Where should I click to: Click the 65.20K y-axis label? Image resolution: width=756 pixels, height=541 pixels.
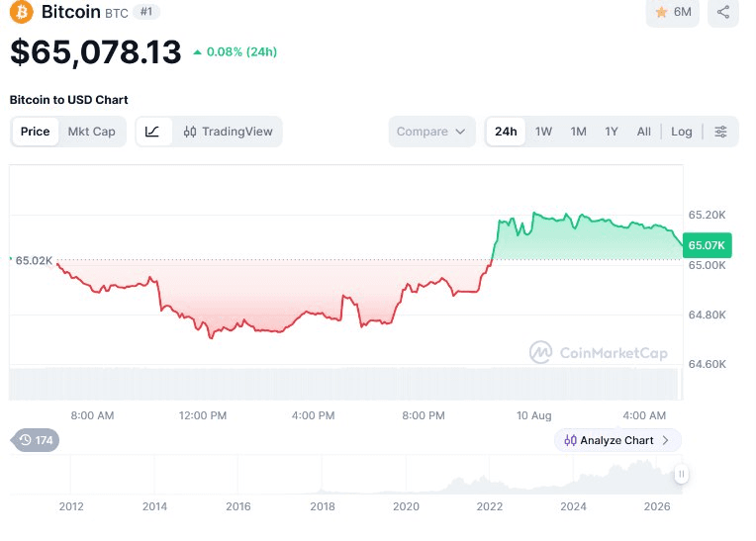[707, 215]
